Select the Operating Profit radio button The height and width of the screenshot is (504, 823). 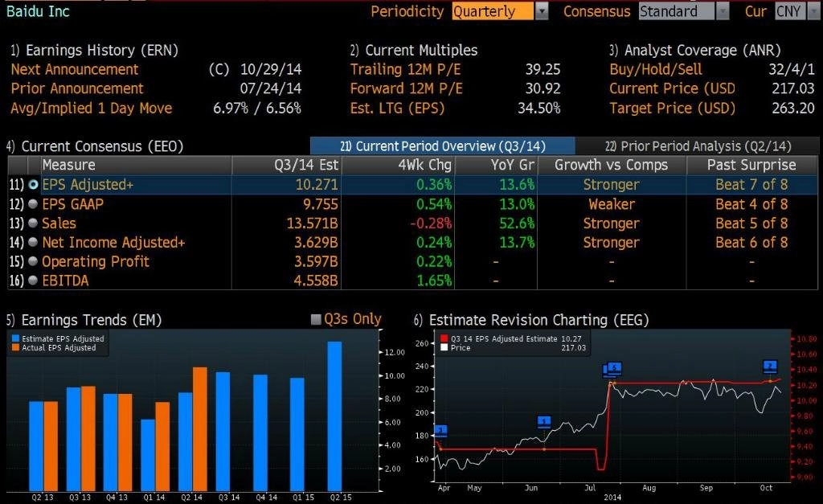coord(33,261)
